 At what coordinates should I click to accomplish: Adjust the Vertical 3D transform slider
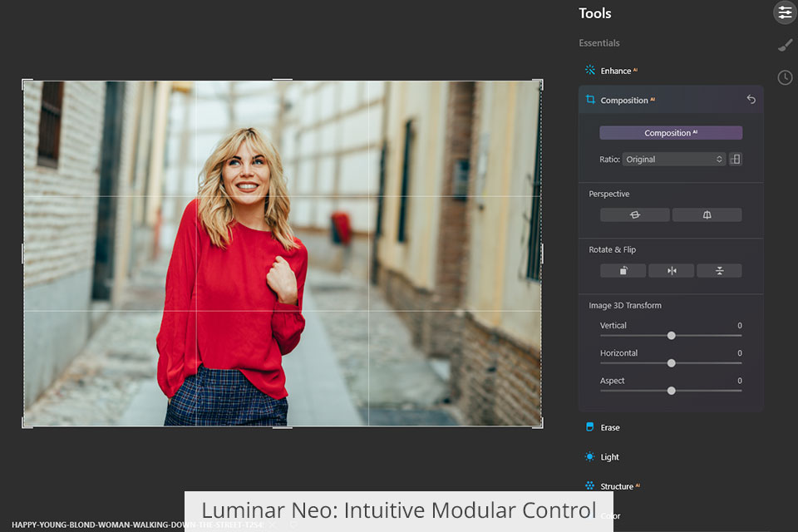click(x=672, y=336)
